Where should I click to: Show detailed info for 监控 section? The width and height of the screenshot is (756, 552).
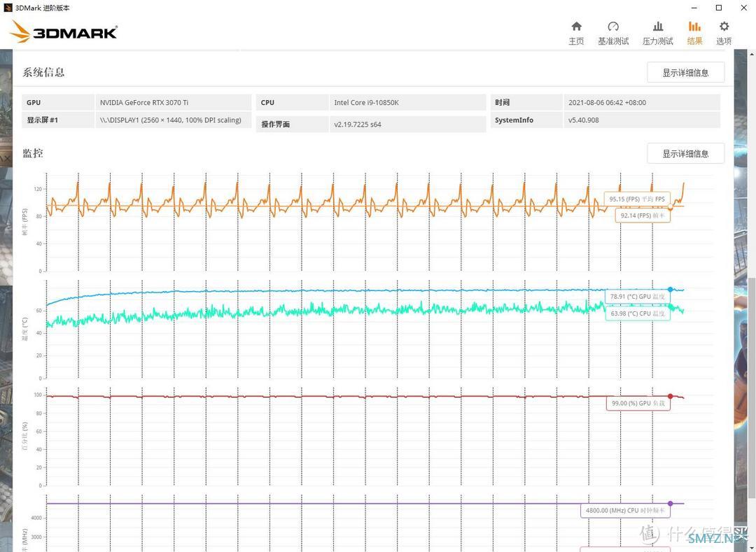pyautogui.click(x=685, y=154)
